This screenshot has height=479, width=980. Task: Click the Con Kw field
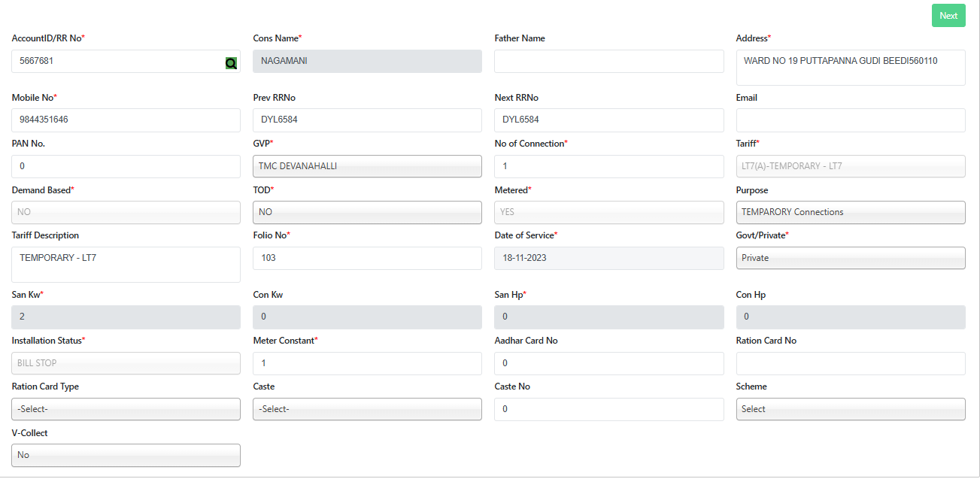click(x=367, y=317)
